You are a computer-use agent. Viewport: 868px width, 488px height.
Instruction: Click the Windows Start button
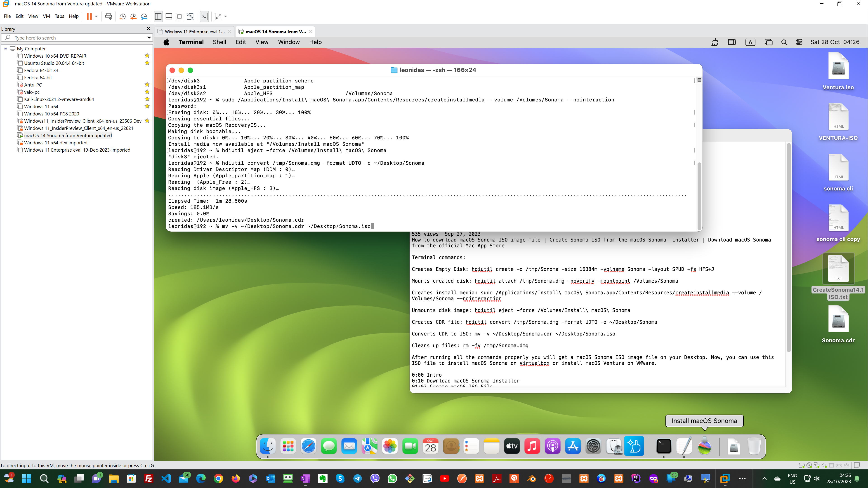(26, 479)
